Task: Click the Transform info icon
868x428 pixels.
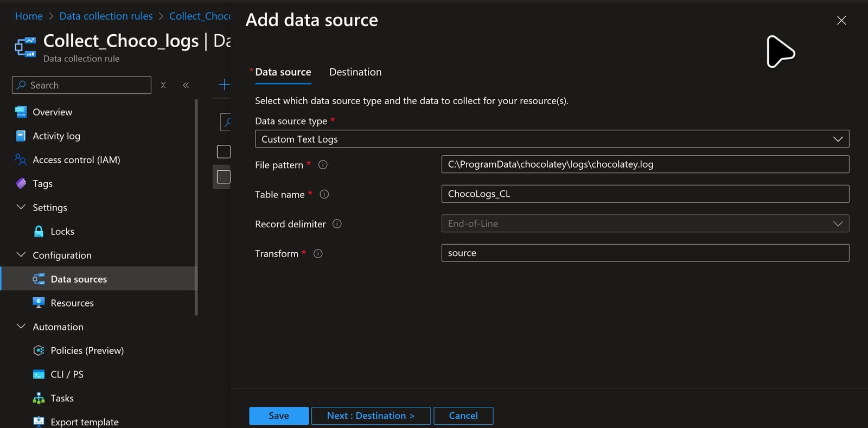Action: (x=318, y=253)
